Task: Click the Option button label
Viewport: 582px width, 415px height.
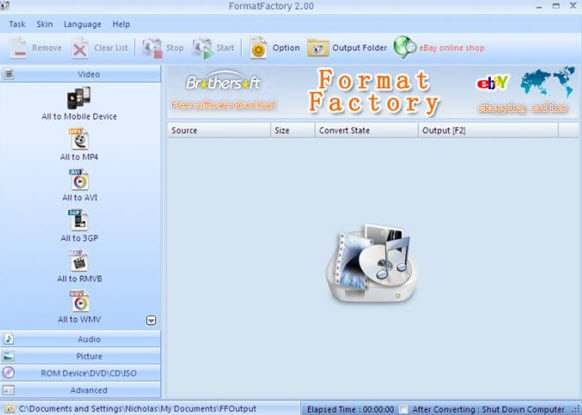Action: 286,48
